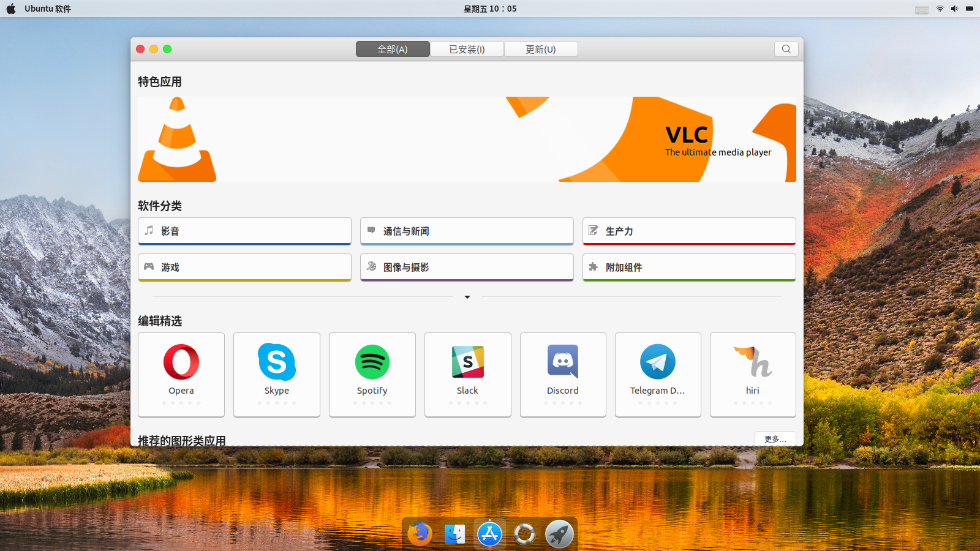Open the 生产力 category
980x551 pixels.
(689, 231)
